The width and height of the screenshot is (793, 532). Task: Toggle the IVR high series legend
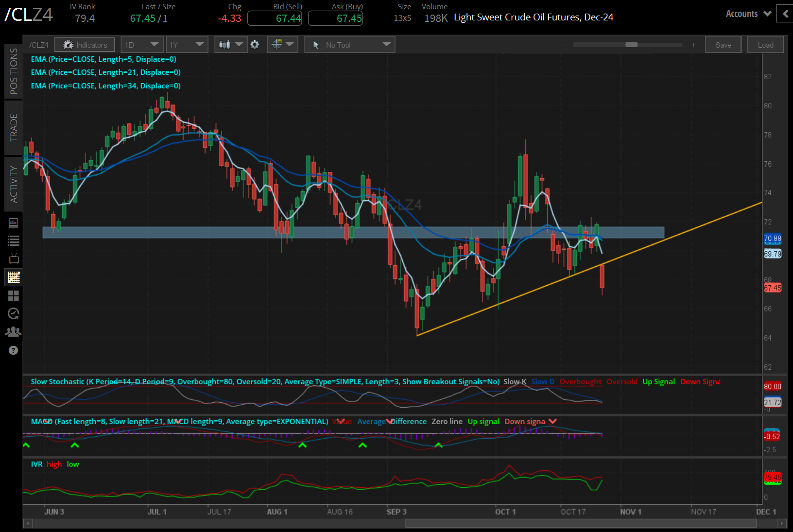pyautogui.click(x=54, y=464)
